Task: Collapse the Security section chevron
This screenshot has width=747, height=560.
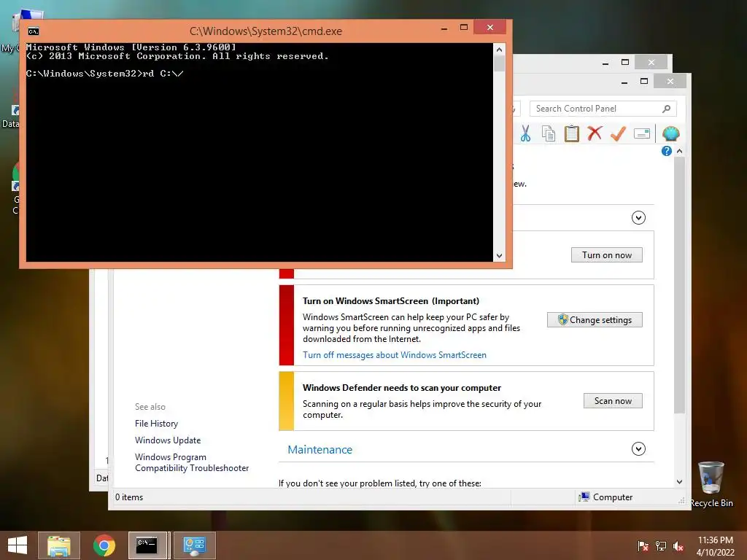Action: (x=638, y=217)
